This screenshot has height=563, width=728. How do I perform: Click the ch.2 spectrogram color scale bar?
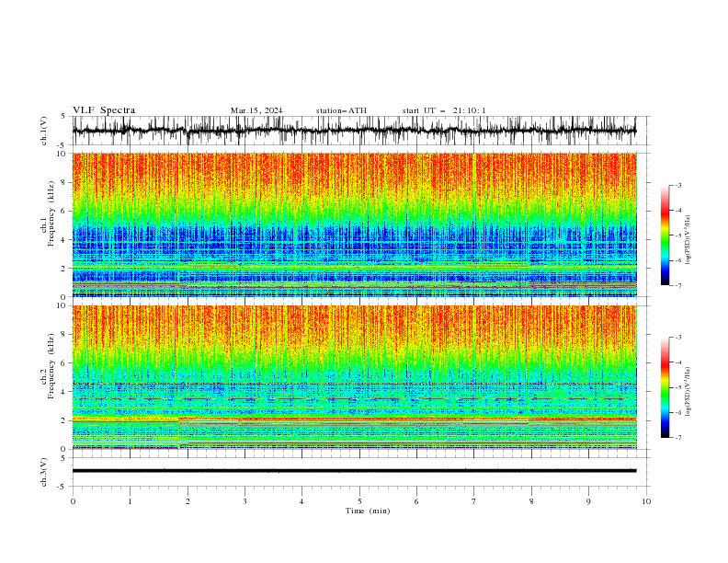(665, 387)
